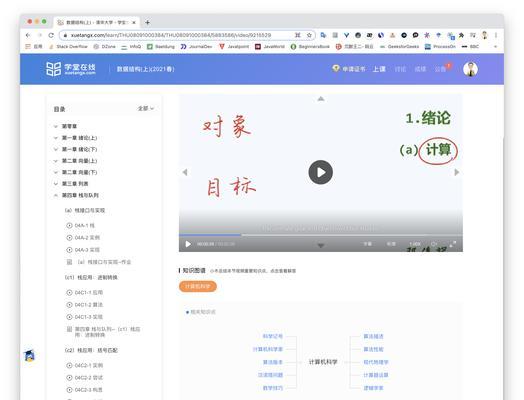The width and height of the screenshot is (524, 400).
Task: Click the small play icon in the video control bar
Action: (188, 244)
